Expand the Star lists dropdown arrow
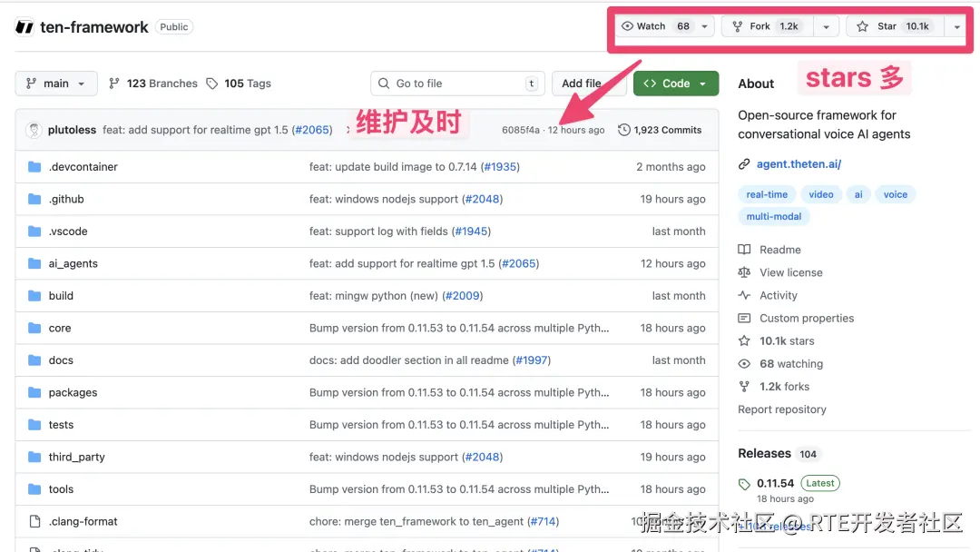The image size is (980, 552). (956, 26)
